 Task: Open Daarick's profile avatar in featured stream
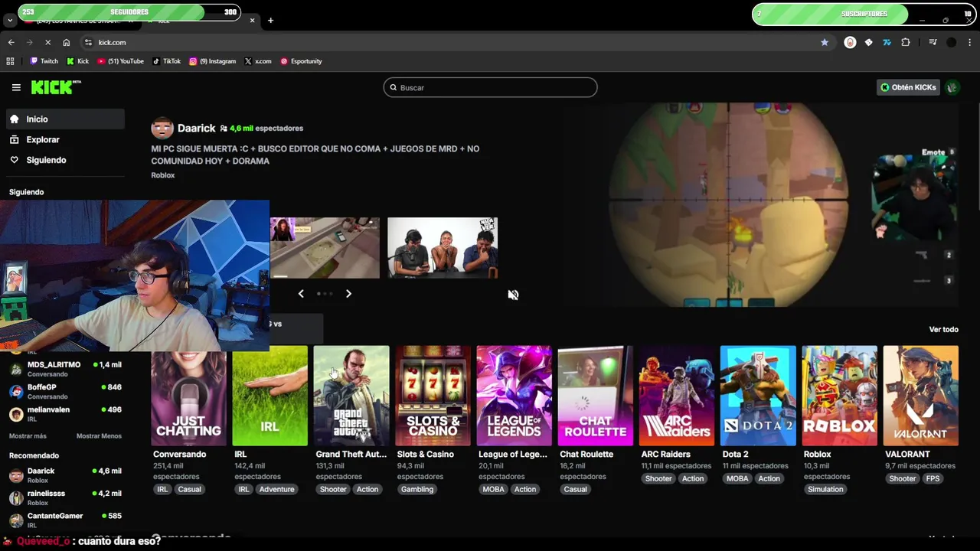(162, 129)
